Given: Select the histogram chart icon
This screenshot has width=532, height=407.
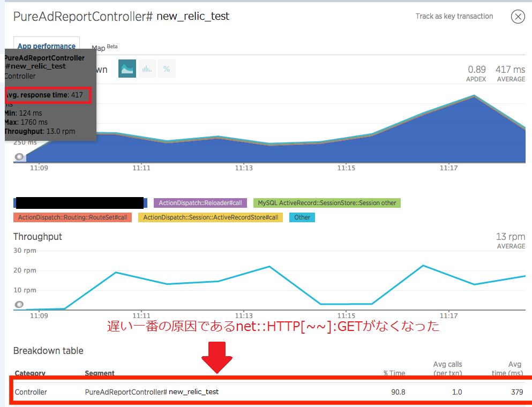Looking at the screenshot, I should coord(146,69).
